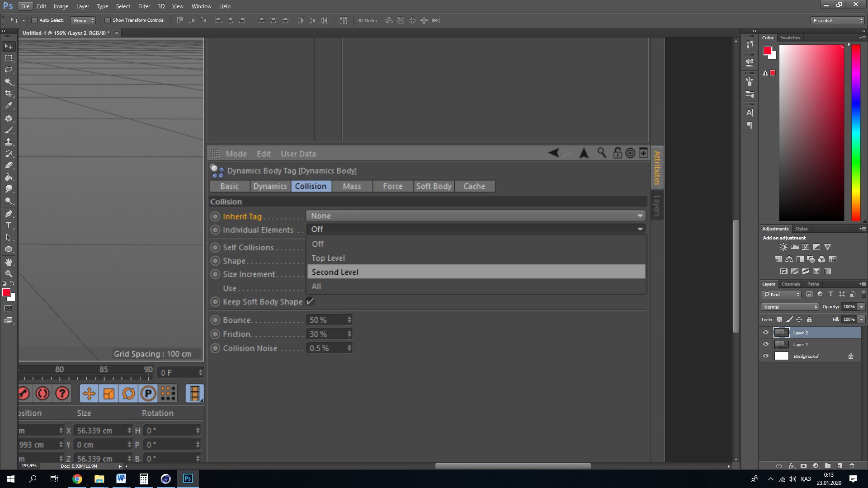Viewport: 868px width, 488px height.
Task: Open the Fill slider arrow
Action: point(862,319)
